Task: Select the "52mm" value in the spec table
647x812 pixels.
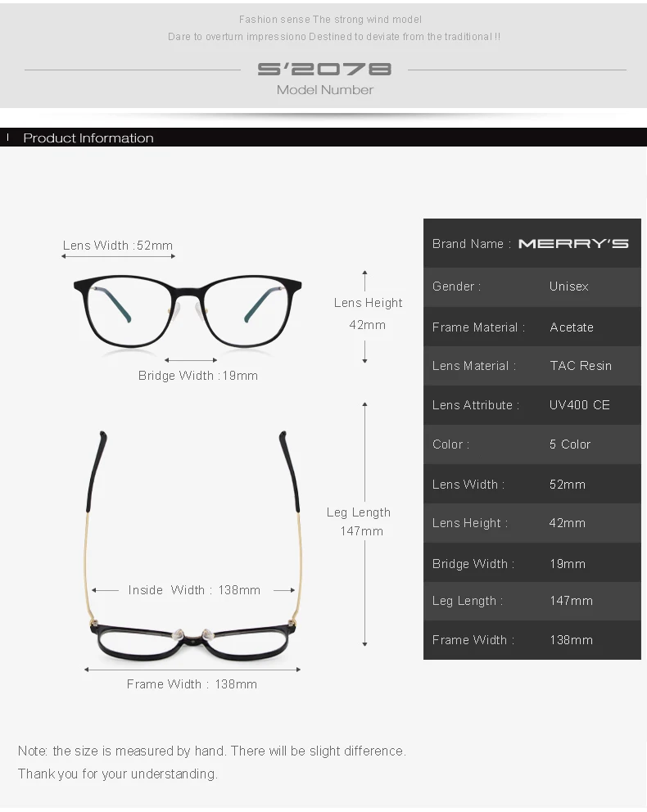Action: 568,485
